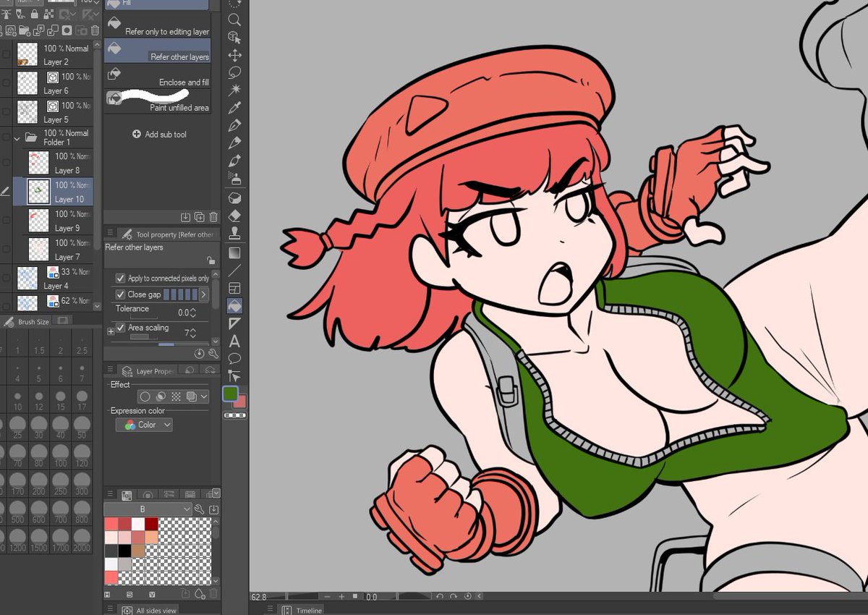Open color palette tabs overflow arrow

[x=216, y=494]
